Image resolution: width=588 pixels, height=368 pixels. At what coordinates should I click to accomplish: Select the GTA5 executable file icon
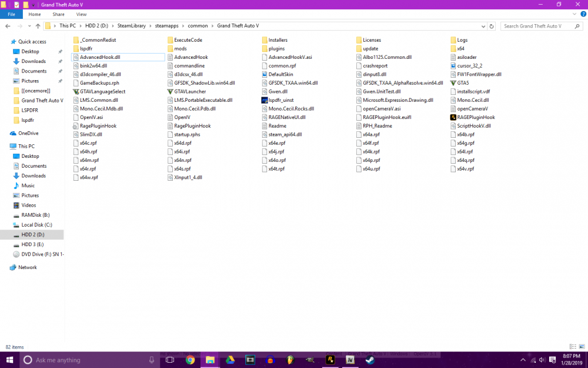click(x=462, y=83)
